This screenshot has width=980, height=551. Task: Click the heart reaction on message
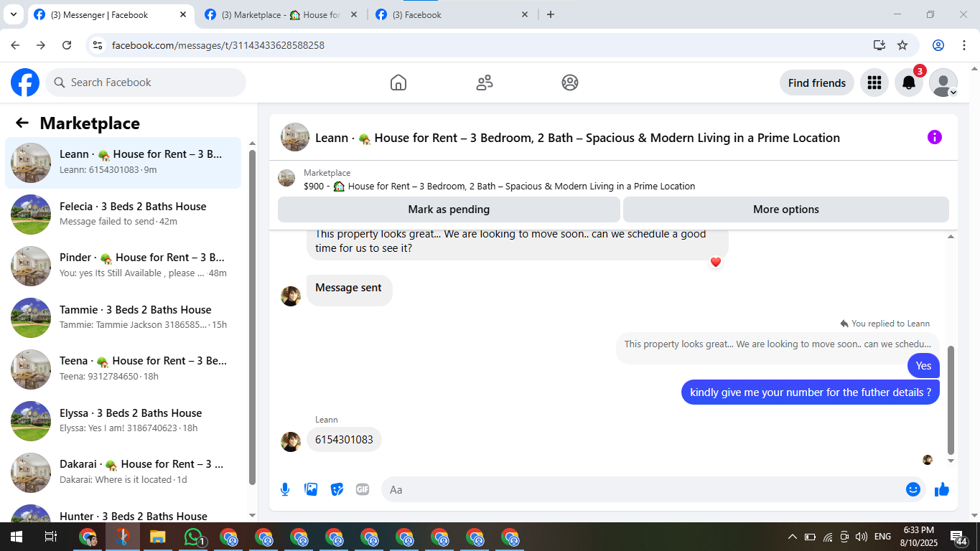(x=715, y=262)
